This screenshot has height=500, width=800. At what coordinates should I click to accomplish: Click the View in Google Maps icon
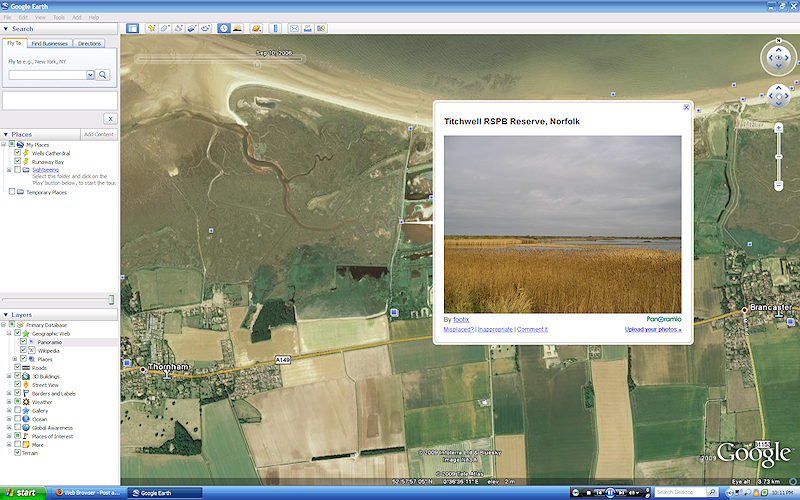coord(321,29)
